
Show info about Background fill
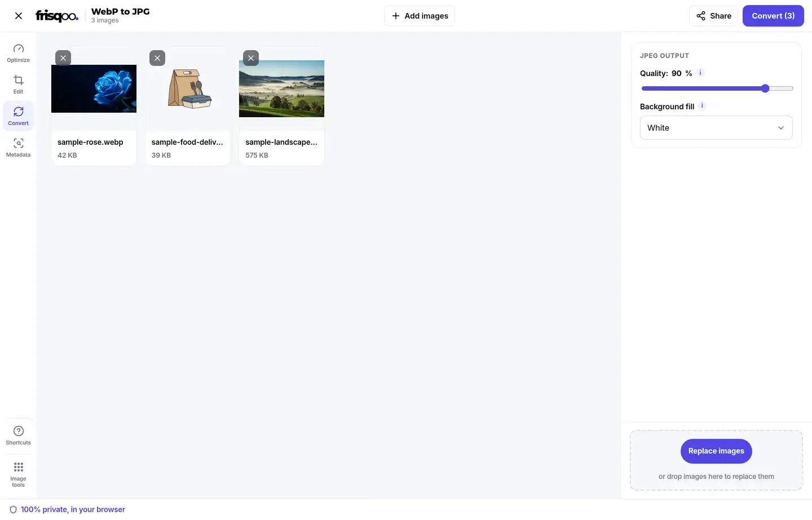[702, 106]
